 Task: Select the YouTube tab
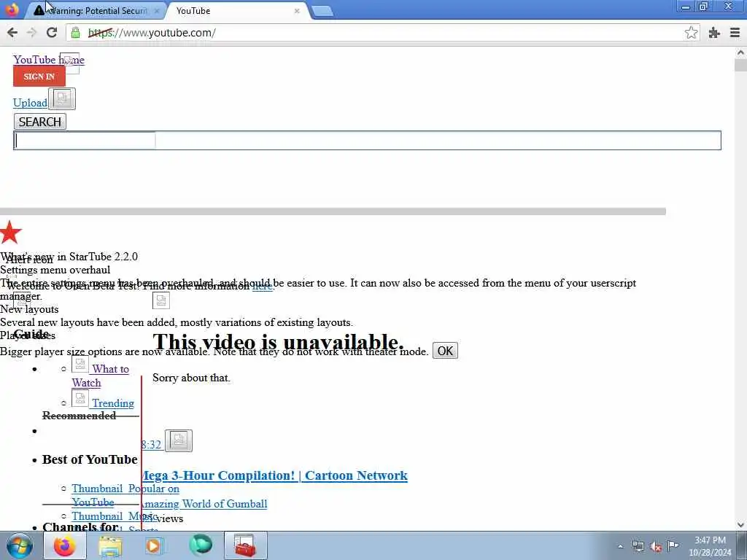pyautogui.click(x=233, y=10)
